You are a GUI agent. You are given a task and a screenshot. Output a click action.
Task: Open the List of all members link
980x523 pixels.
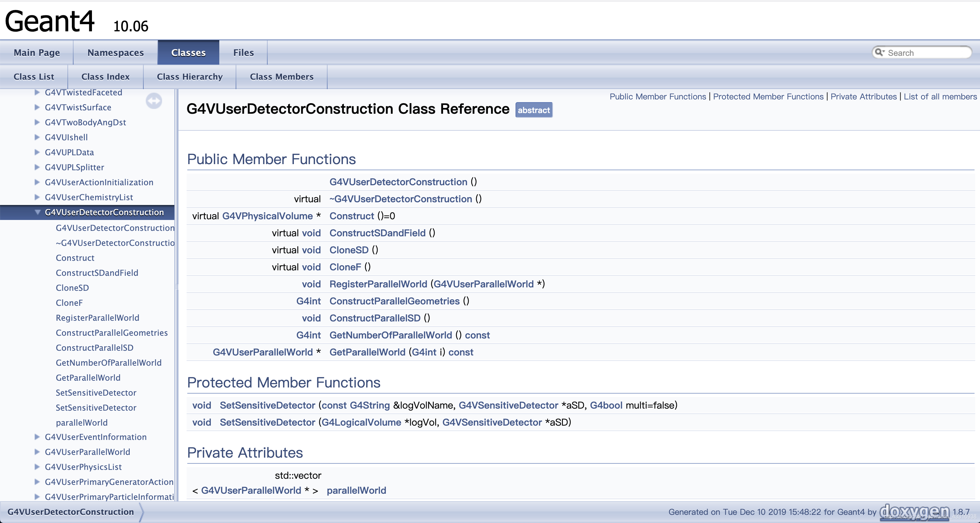[x=940, y=97]
